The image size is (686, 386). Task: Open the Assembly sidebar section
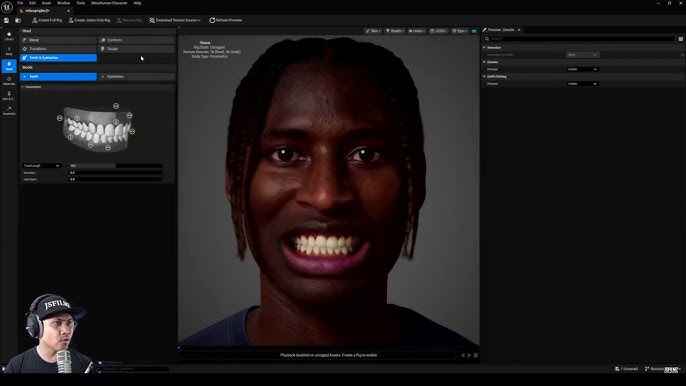[x=9, y=110]
